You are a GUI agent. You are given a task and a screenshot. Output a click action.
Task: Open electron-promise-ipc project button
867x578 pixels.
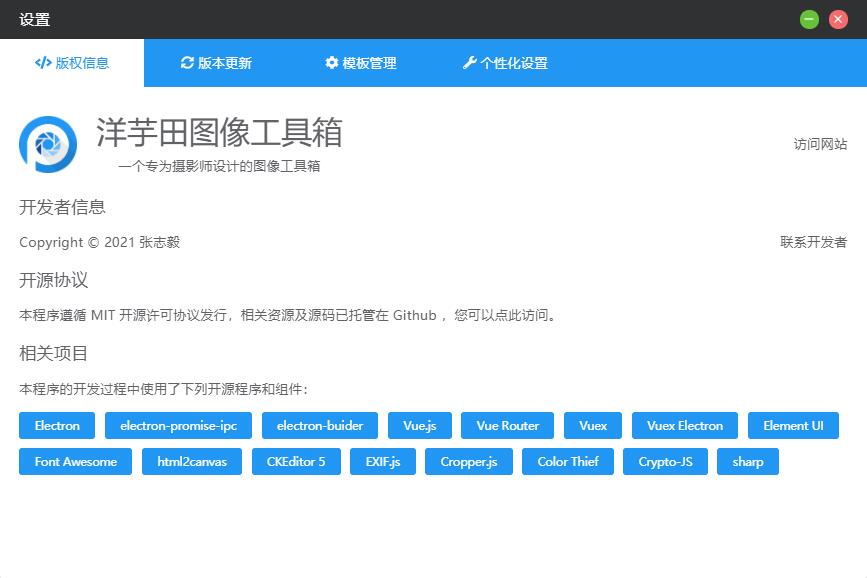tap(178, 425)
